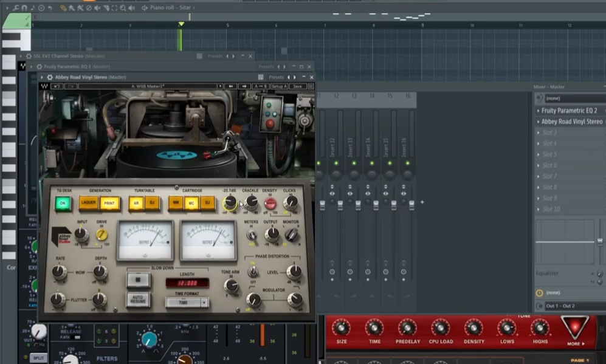Screen dimensions: 606x364
Task: Click the magnet snap icon in piano roll toolbar
Action: click(24, 7)
